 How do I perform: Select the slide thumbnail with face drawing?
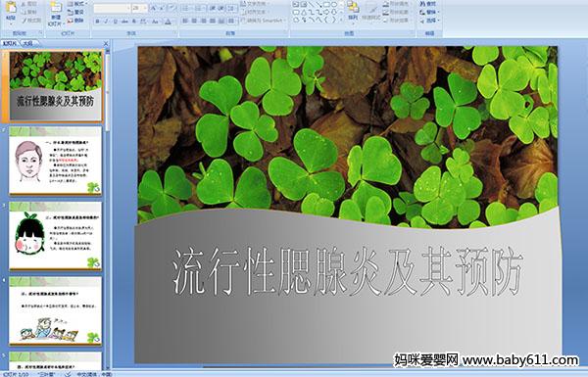56,160
